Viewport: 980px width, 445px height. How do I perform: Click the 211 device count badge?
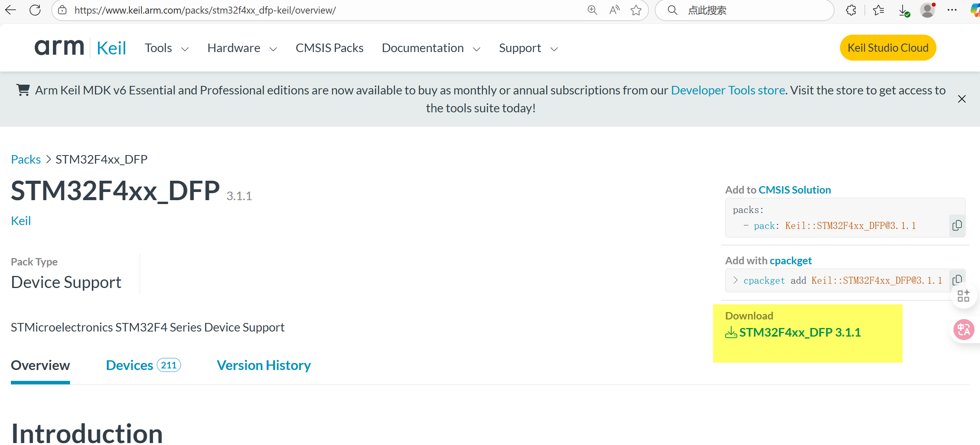click(169, 365)
